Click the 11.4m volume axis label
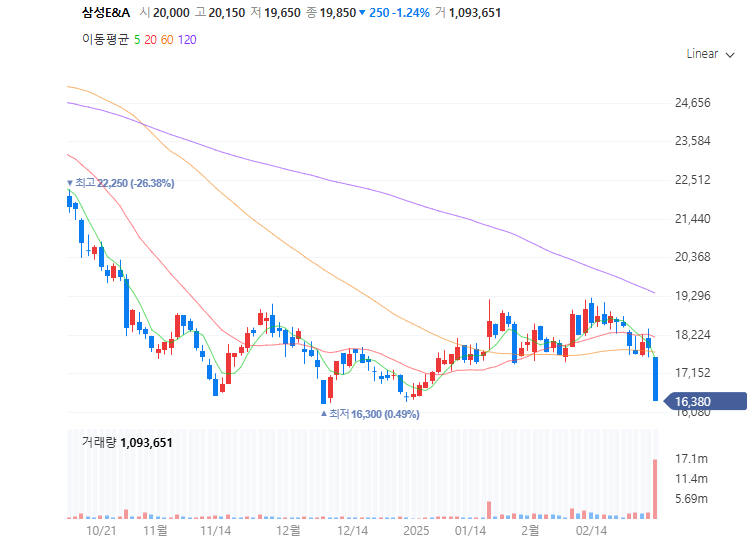The height and width of the screenshot is (557, 755). pos(691,479)
